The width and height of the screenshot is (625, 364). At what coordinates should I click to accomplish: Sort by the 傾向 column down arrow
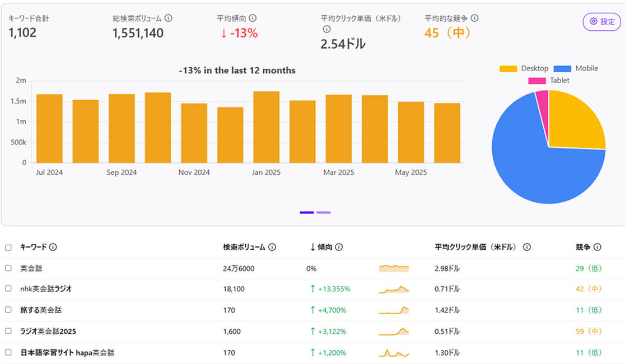click(312, 247)
